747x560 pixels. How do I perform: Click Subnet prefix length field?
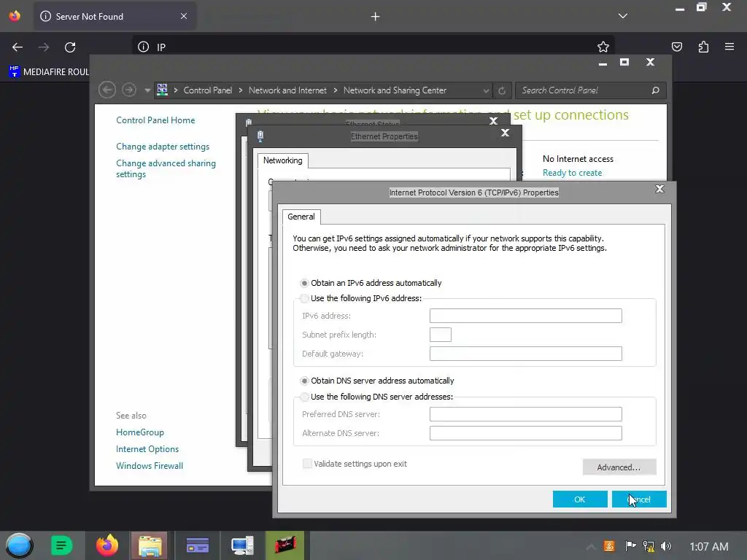440,335
